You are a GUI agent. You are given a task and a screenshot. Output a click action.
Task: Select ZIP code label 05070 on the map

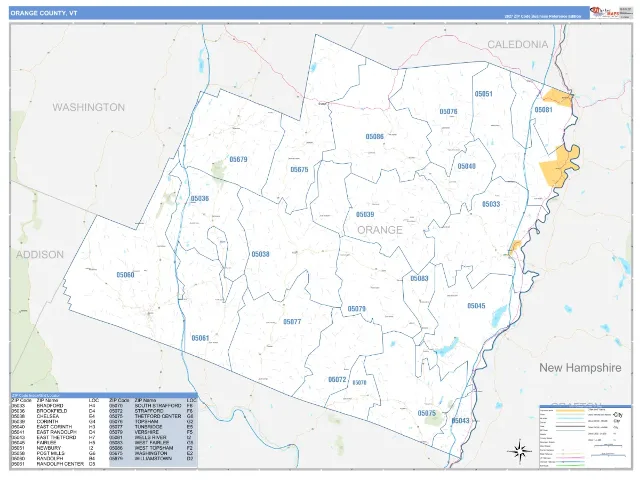tap(359, 382)
